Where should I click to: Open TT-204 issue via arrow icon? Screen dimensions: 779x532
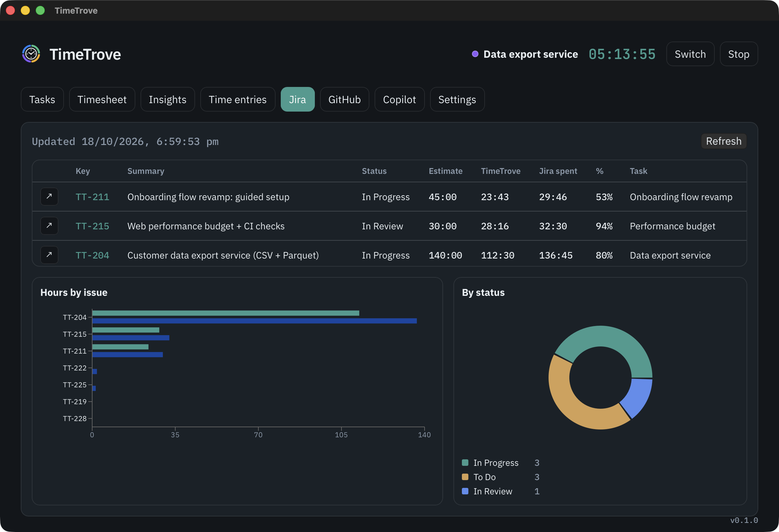coord(49,255)
